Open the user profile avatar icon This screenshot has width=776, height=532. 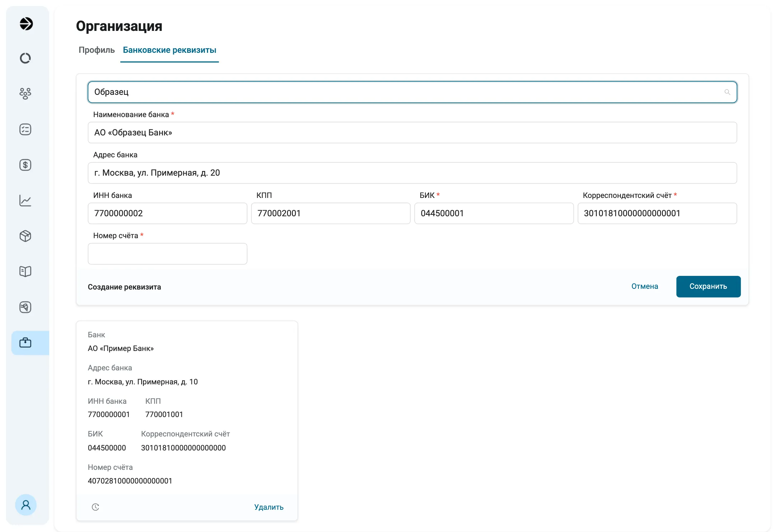coord(26,505)
